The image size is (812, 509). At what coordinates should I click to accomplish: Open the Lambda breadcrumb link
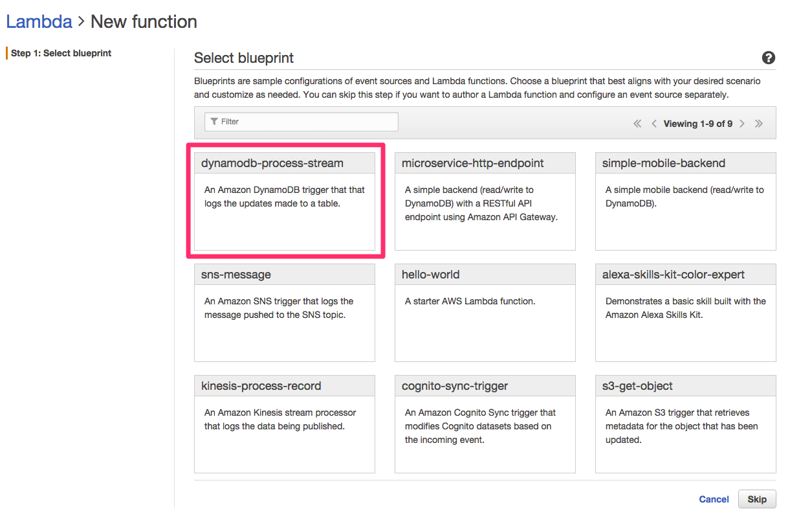[39, 21]
